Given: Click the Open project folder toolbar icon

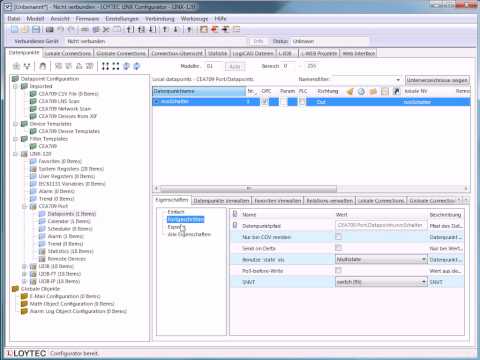Looking at the screenshot, I should [x=25, y=30].
